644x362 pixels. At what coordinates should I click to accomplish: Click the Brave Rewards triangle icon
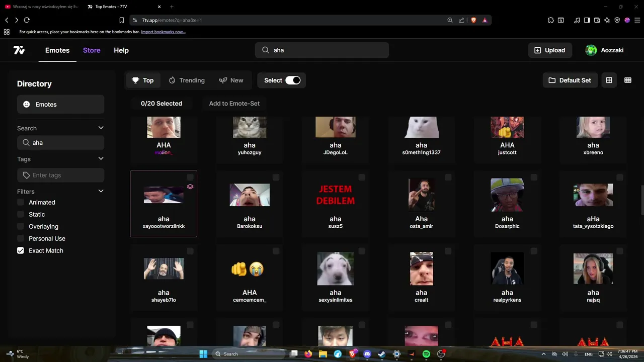485,20
